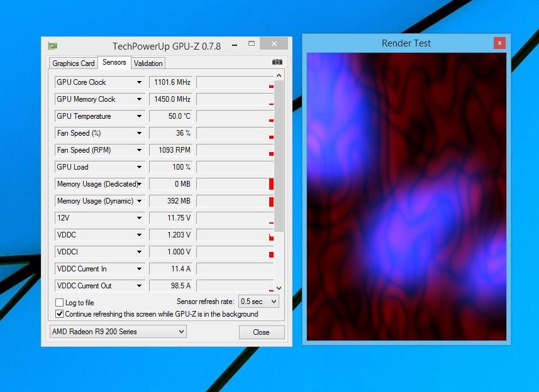Minimize the GPU-Z window
The image size is (539, 392).
coord(235,44)
